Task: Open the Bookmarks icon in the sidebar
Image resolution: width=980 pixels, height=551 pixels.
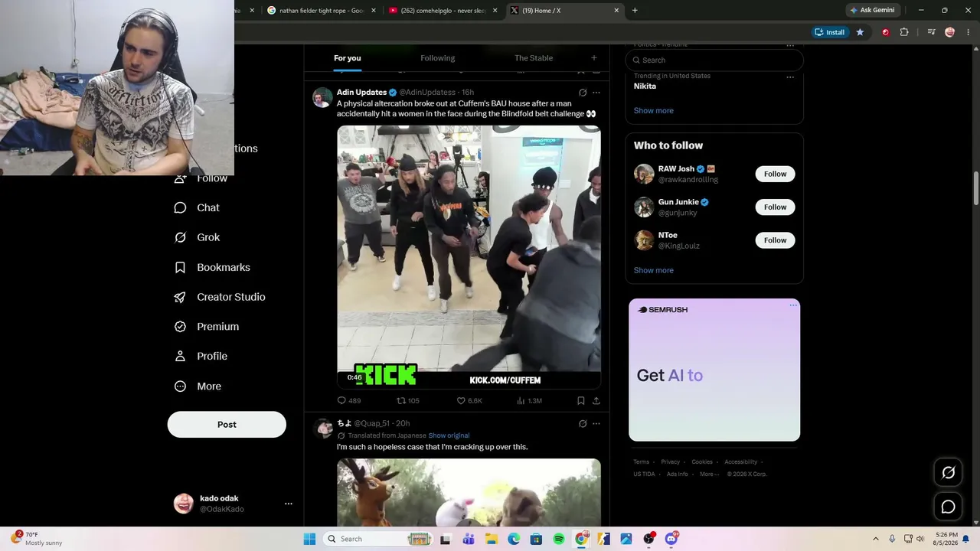Action: point(180,267)
